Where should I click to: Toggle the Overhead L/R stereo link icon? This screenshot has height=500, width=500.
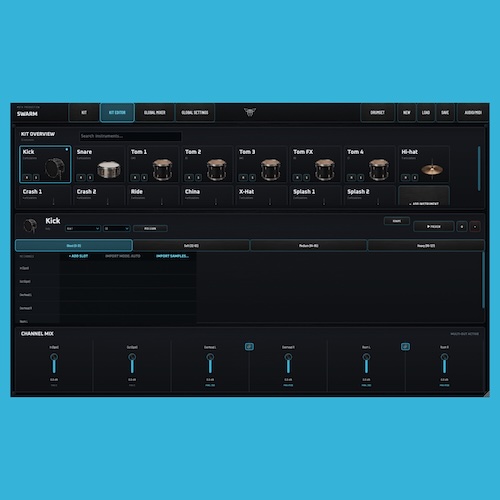249,347
